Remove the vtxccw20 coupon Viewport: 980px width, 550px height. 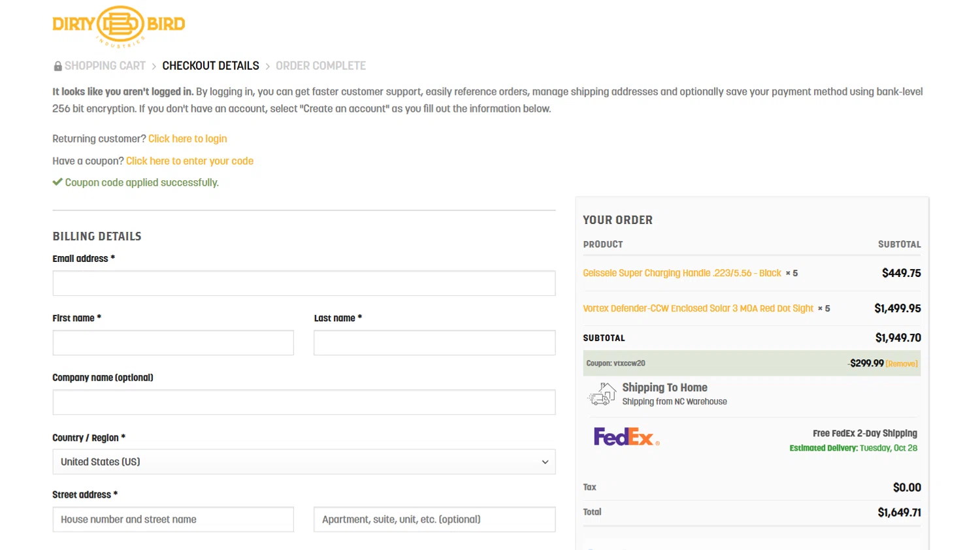[x=902, y=364]
